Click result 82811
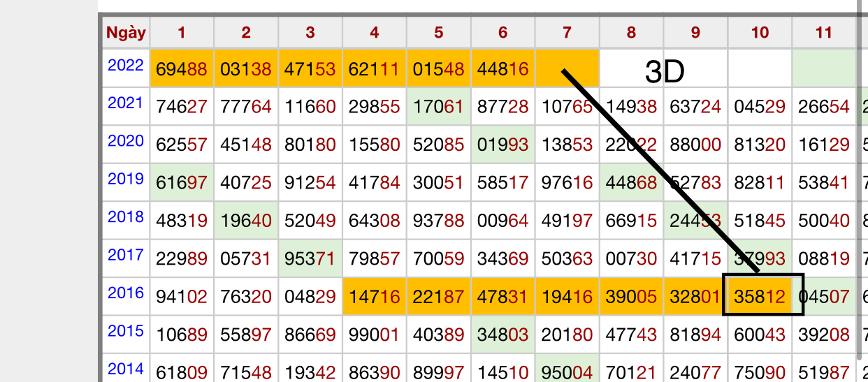Viewport: 868px width, 382px height. tap(760, 183)
